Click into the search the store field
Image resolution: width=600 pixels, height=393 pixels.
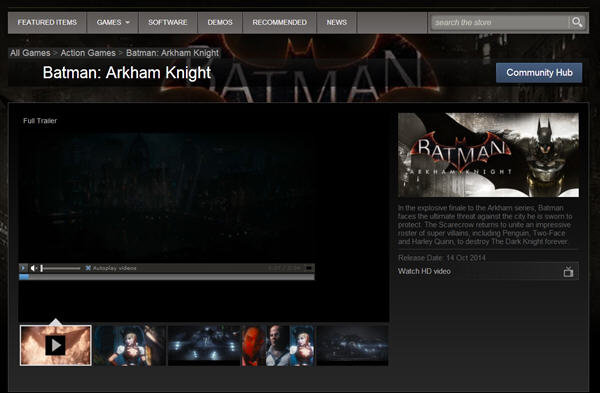[499, 23]
